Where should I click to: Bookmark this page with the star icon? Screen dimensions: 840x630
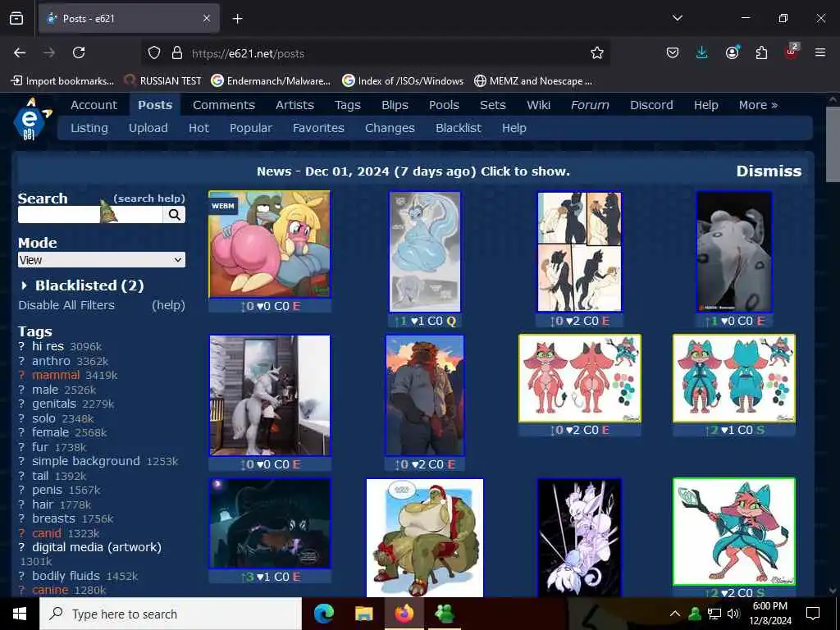(597, 53)
